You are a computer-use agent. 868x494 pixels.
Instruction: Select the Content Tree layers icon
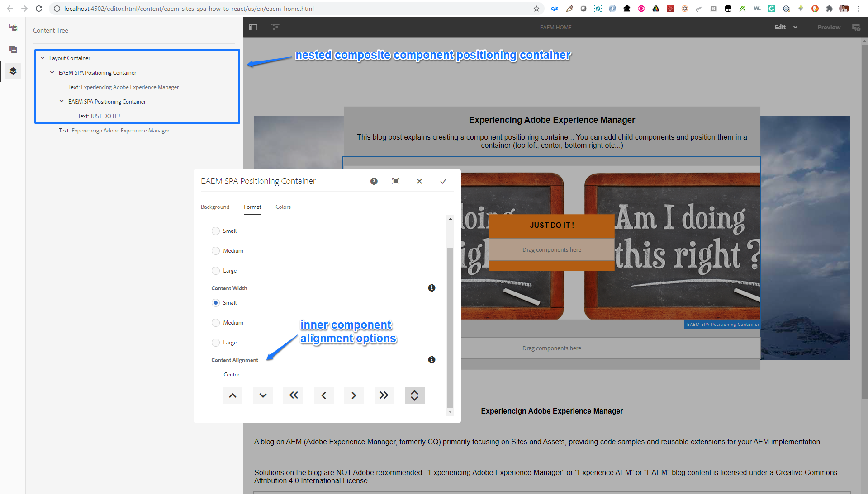13,71
